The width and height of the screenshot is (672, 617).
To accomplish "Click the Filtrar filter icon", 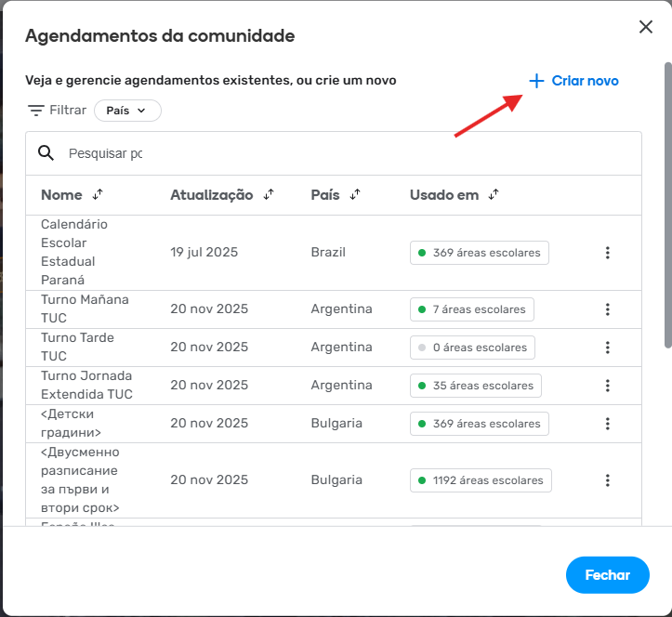I will 36,111.
